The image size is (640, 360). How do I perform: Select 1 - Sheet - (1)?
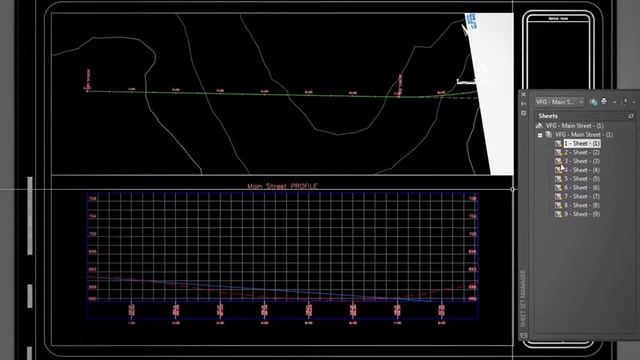click(582, 144)
